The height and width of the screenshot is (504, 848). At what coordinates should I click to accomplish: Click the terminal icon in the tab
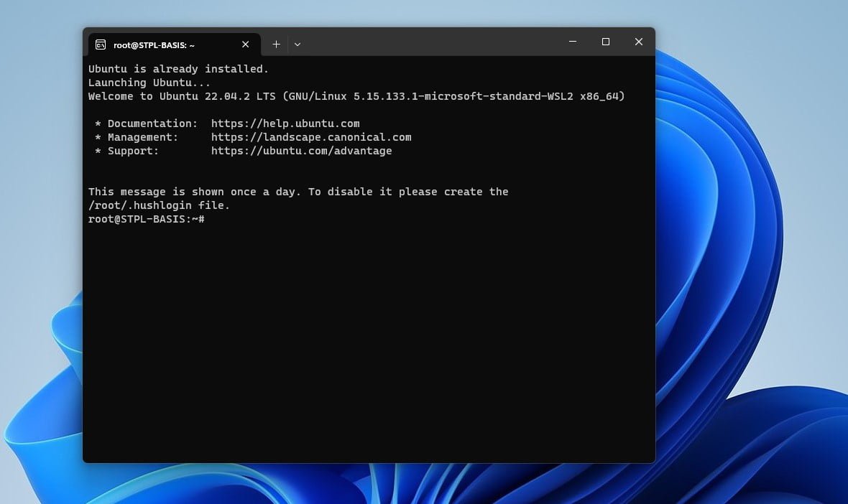pos(101,45)
